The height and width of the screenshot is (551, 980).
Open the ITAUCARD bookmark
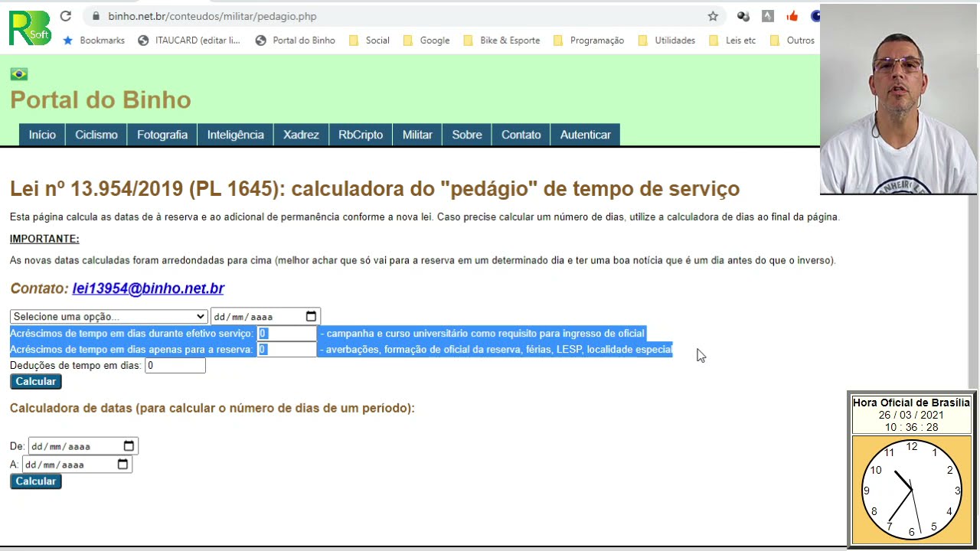(189, 41)
